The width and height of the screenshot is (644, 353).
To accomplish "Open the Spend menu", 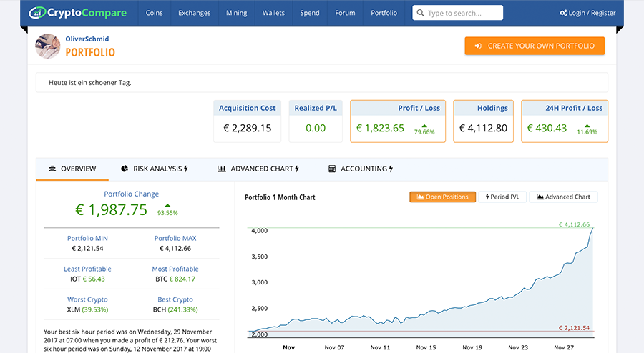I will 310,13.
